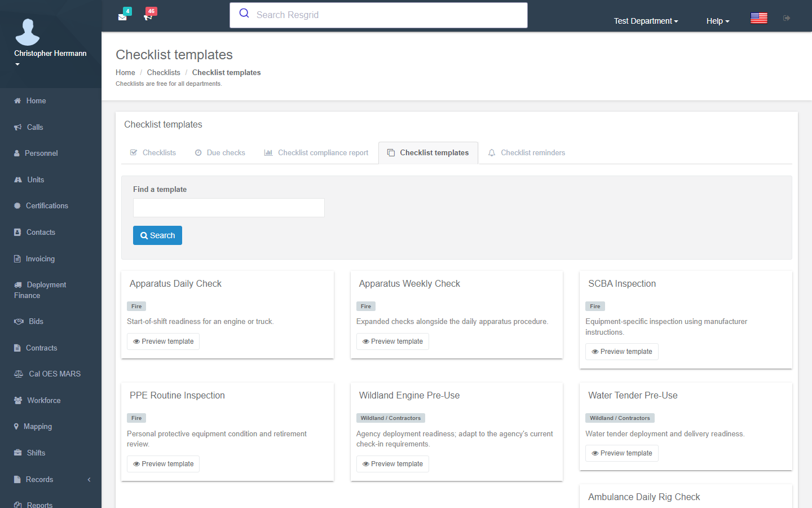812x508 pixels.
Task: Click the Home house icon in the sidebar
Action: (x=17, y=101)
